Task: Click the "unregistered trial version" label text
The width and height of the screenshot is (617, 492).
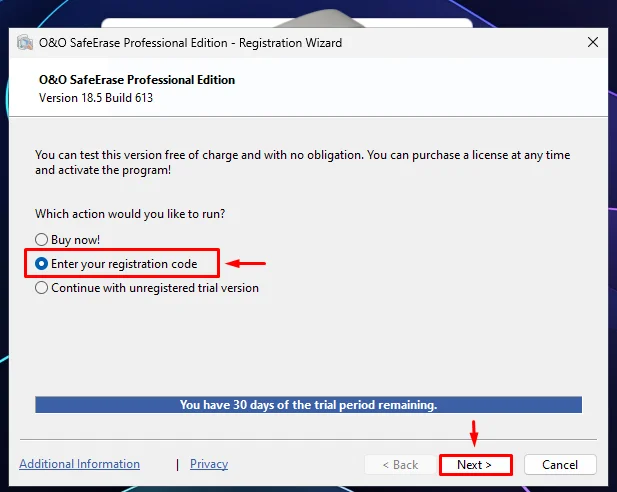Action: tap(194, 288)
